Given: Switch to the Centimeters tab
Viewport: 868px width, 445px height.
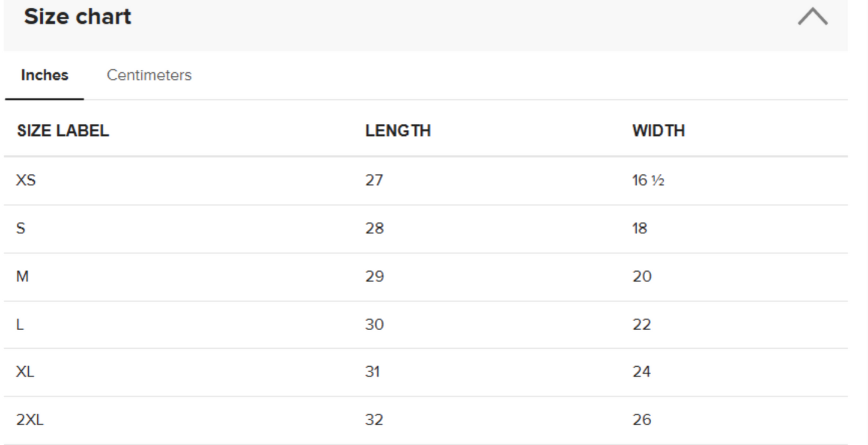Looking at the screenshot, I should point(149,75).
